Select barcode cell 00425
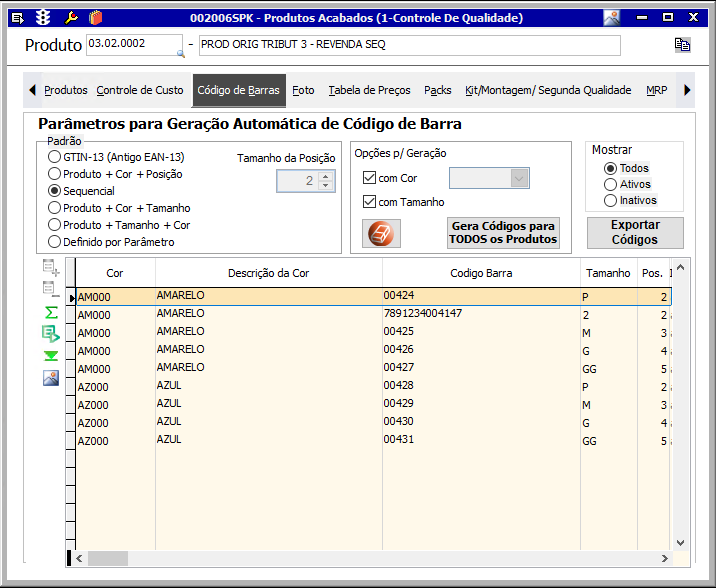 point(481,332)
